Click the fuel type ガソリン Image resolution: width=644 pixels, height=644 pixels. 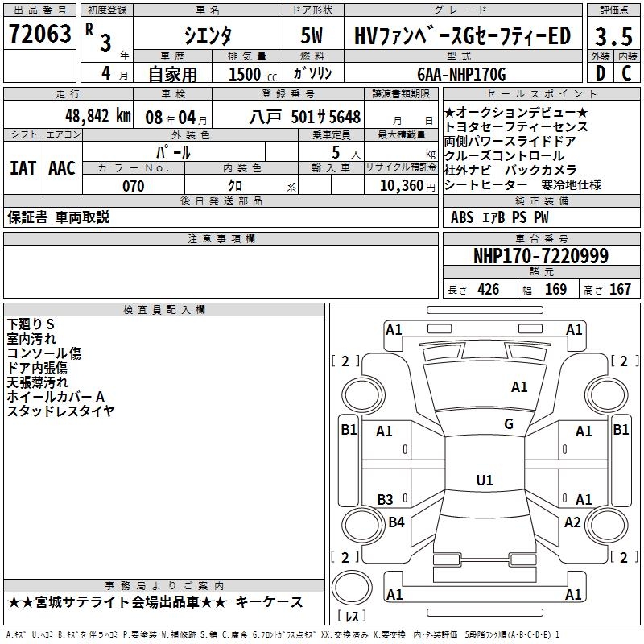312,73
